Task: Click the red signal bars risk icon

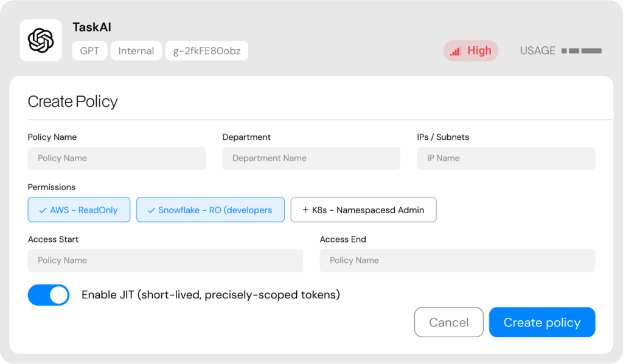Action: point(455,52)
